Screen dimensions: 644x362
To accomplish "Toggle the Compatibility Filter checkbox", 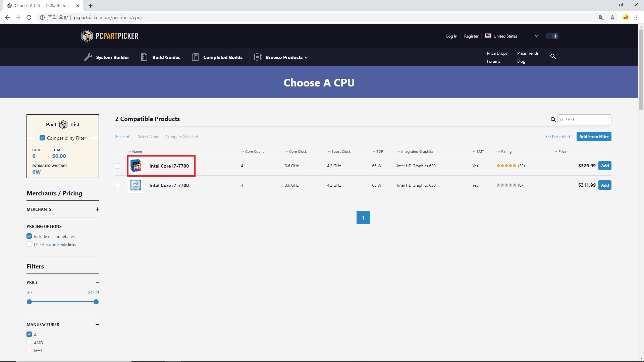I will pos(42,138).
